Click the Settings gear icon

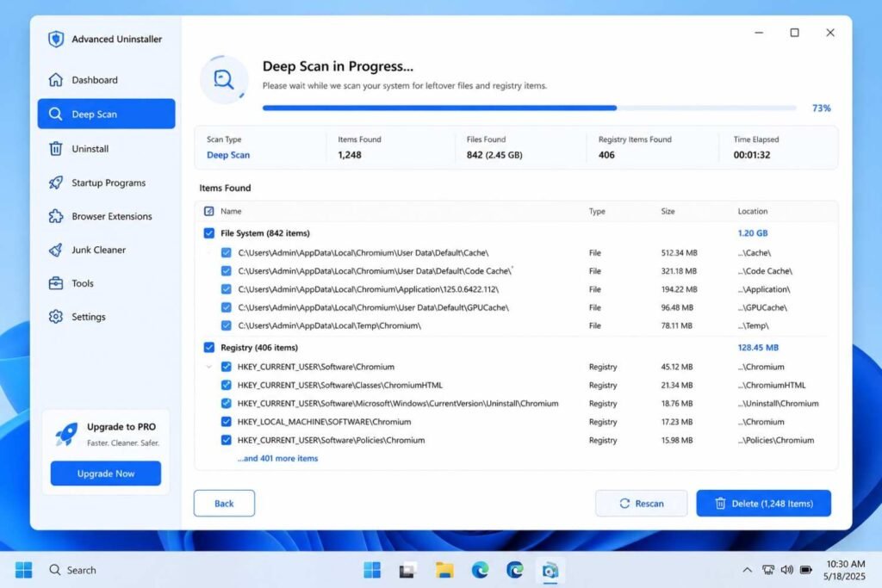(x=56, y=317)
